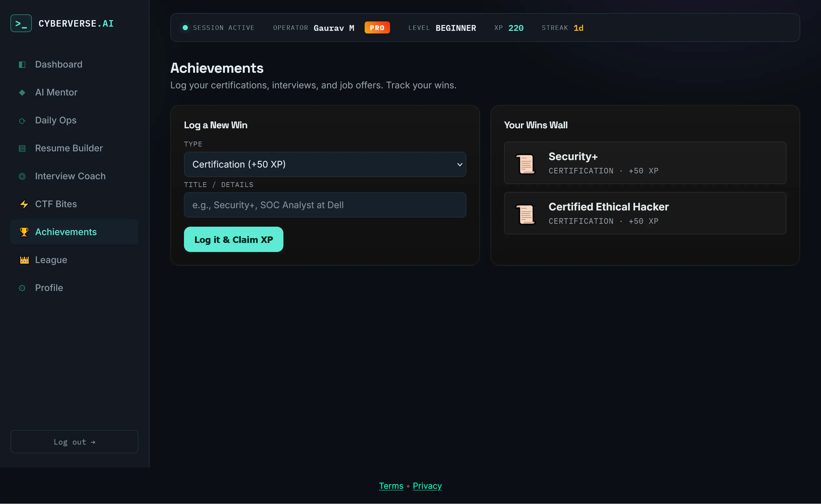Click the CYBERVERSE.AI brand name
The height and width of the screenshot is (504, 821).
[x=76, y=24]
